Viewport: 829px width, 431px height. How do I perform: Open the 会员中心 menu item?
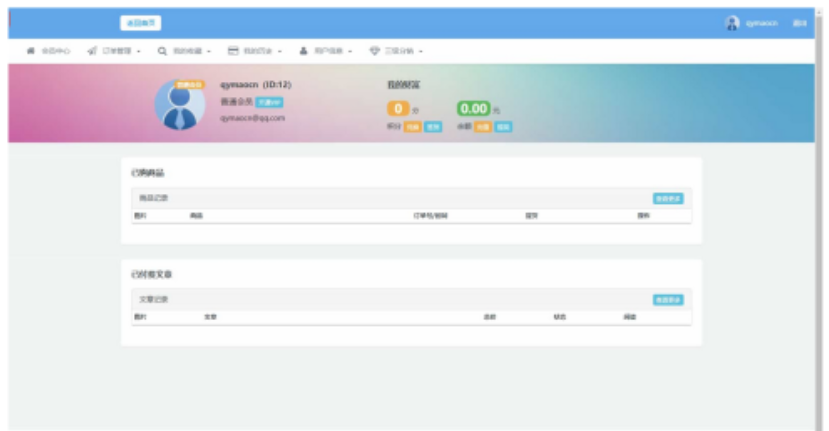[x=55, y=50]
